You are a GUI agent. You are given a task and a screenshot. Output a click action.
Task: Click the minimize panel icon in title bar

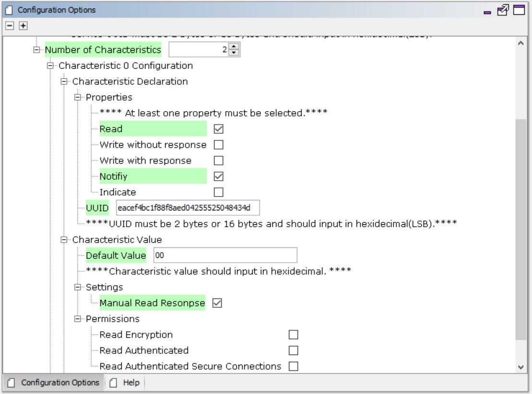489,10
